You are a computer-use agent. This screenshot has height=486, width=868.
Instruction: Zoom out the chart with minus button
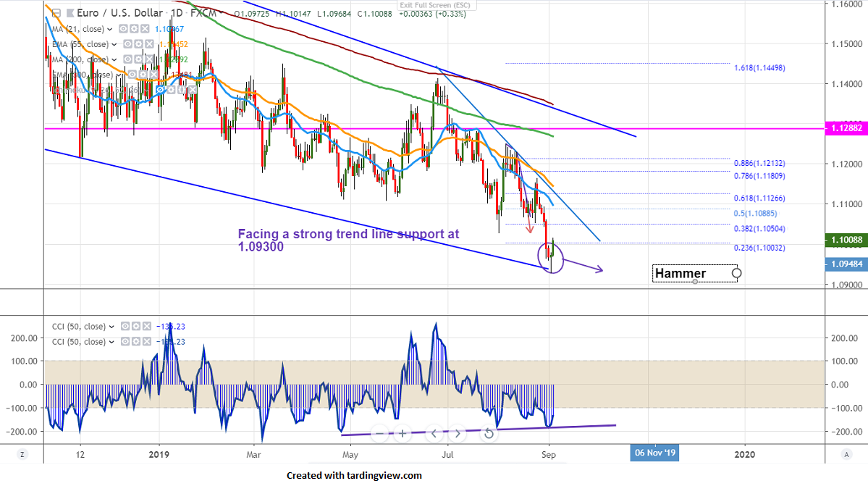point(379,433)
